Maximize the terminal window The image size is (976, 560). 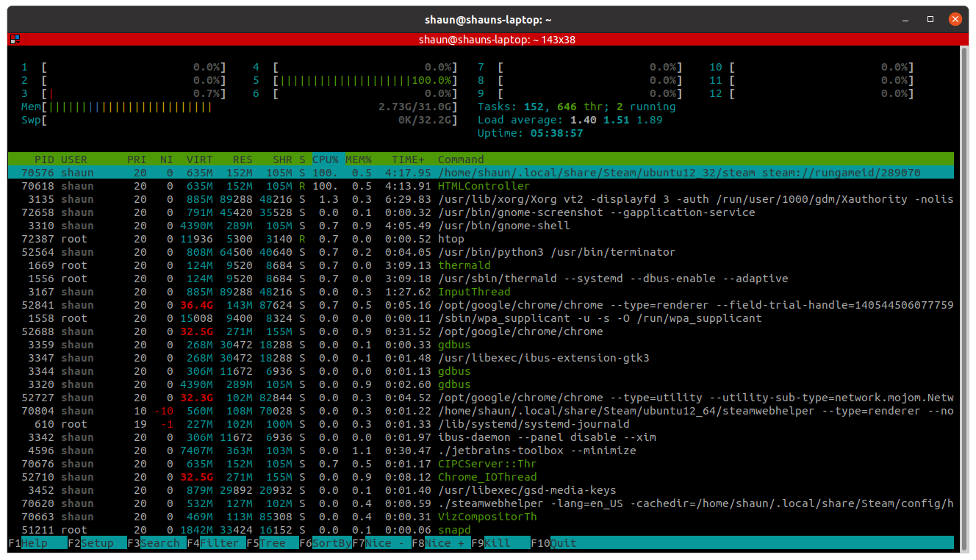click(x=930, y=20)
